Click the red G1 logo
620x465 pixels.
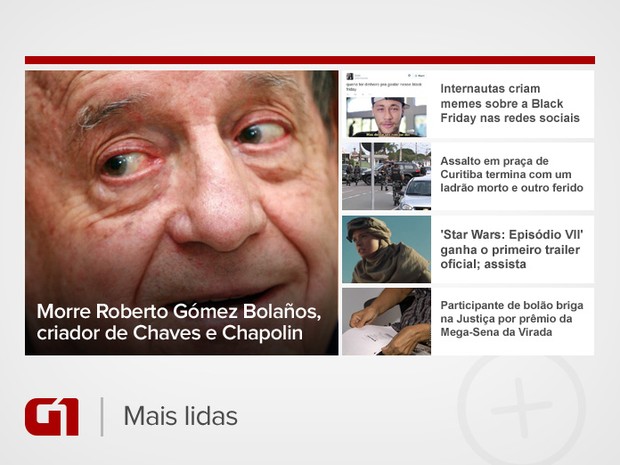pos(52,417)
